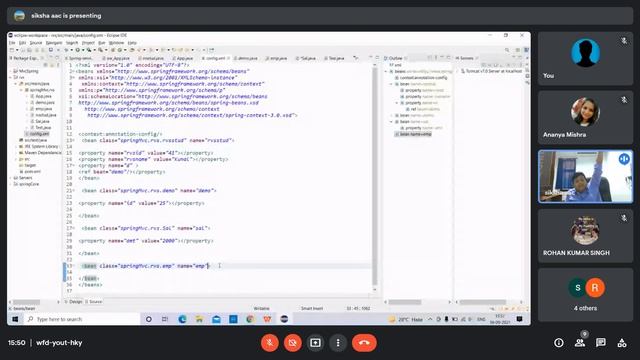Collapse the beans root in Outline
The height and width of the screenshot is (360, 640).
[386, 71]
